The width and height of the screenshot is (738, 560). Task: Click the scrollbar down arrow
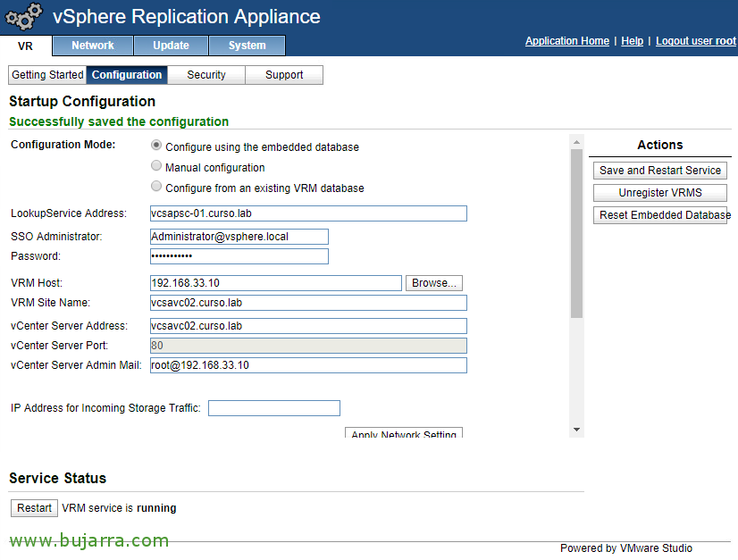[x=576, y=430]
